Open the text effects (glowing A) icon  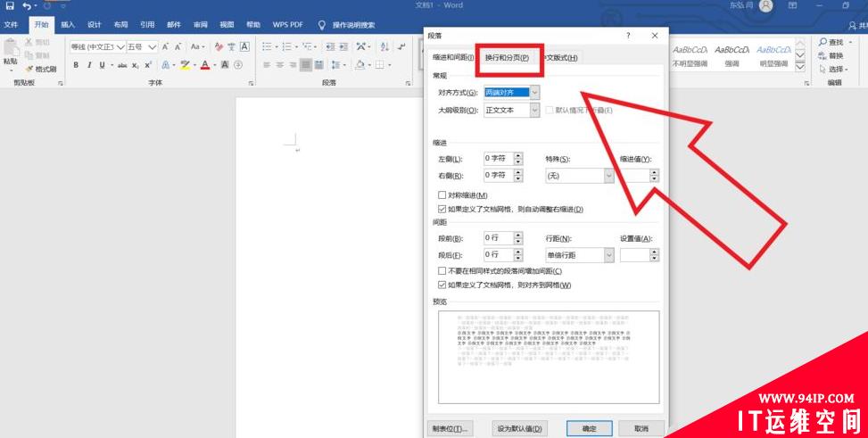click(x=166, y=65)
